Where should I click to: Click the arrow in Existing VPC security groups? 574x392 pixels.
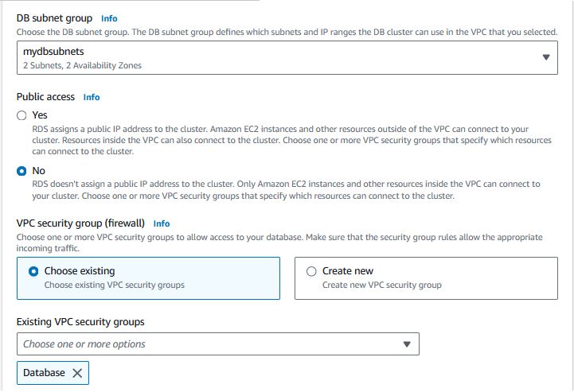pos(407,344)
